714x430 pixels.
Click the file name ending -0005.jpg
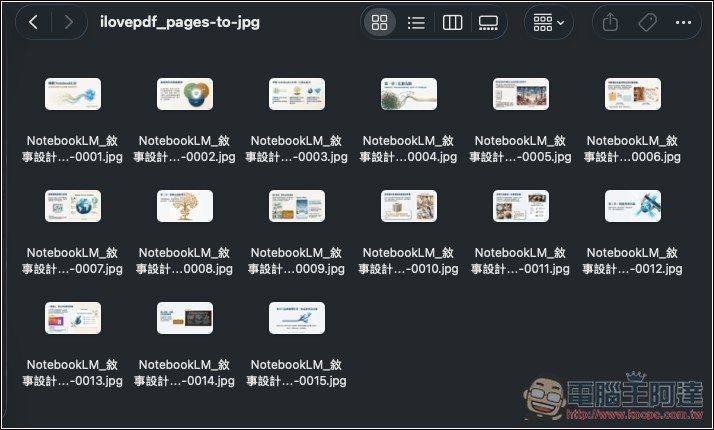coord(520,149)
